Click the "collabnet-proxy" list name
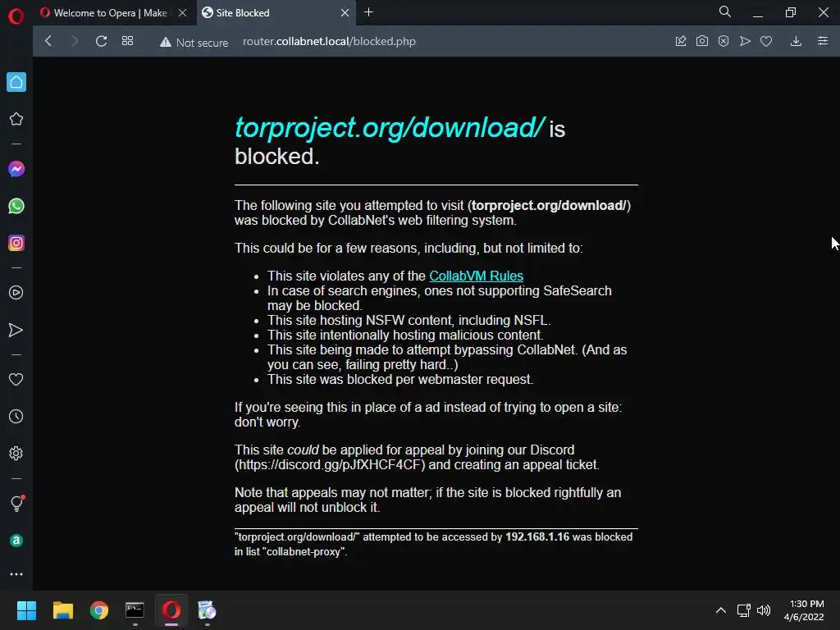 pos(304,551)
